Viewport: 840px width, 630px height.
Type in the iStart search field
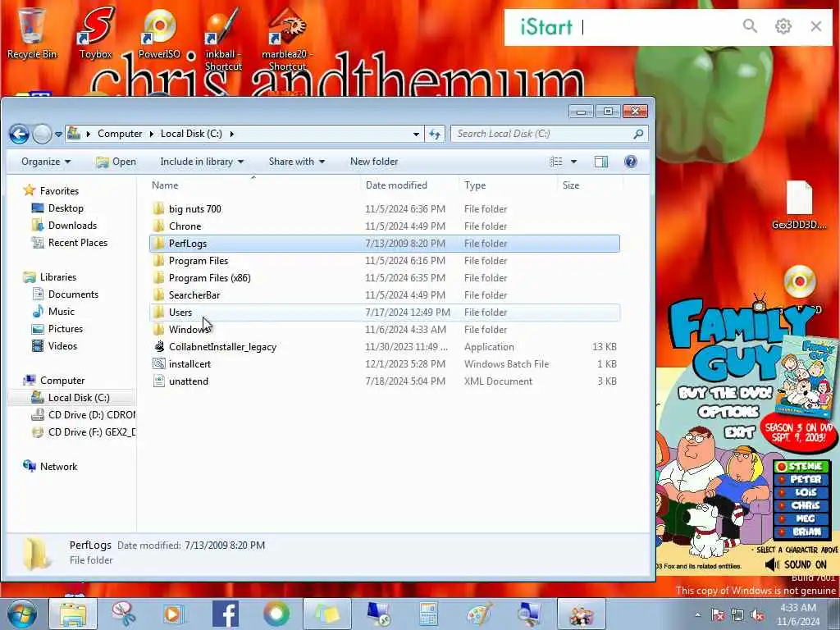click(658, 27)
